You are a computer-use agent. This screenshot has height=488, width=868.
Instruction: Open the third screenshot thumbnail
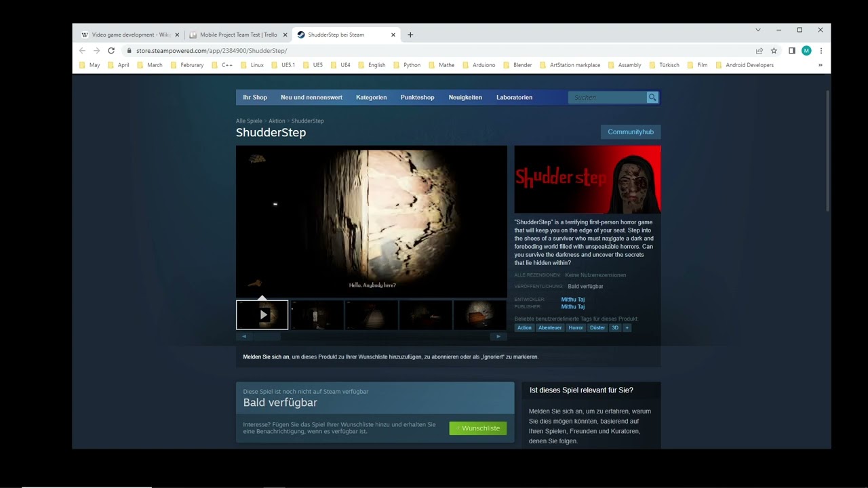[x=371, y=314]
